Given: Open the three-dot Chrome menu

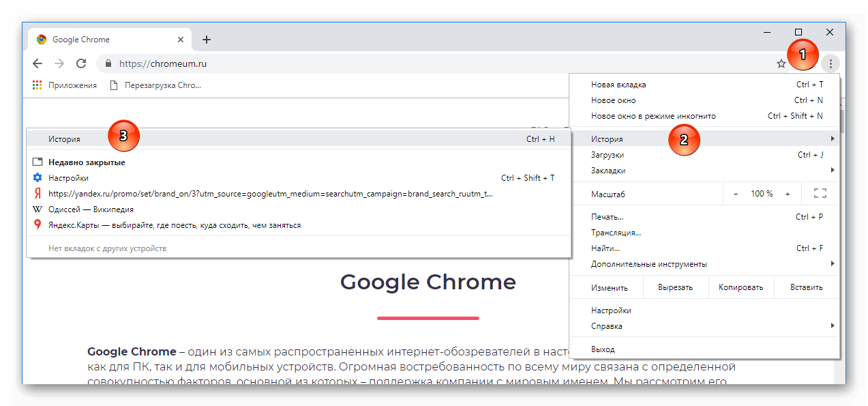Looking at the screenshot, I should (830, 63).
